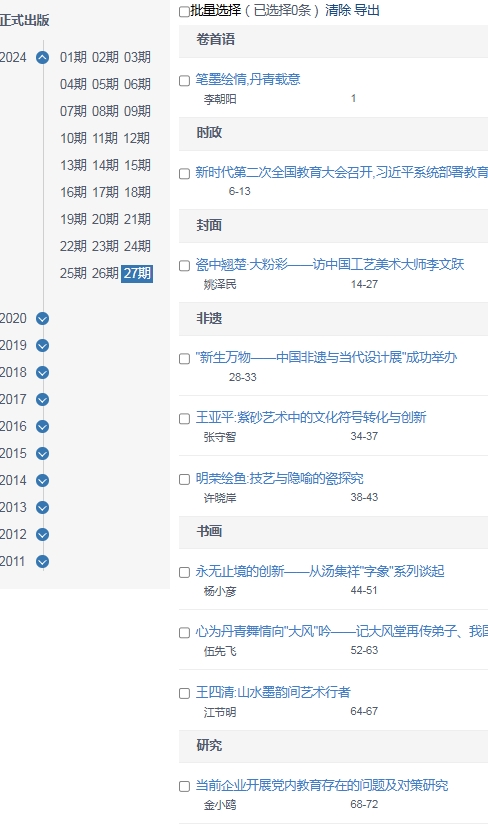This screenshot has width=488, height=825.
Task: Check the box for 王四清 article
Action: coord(184,693)
